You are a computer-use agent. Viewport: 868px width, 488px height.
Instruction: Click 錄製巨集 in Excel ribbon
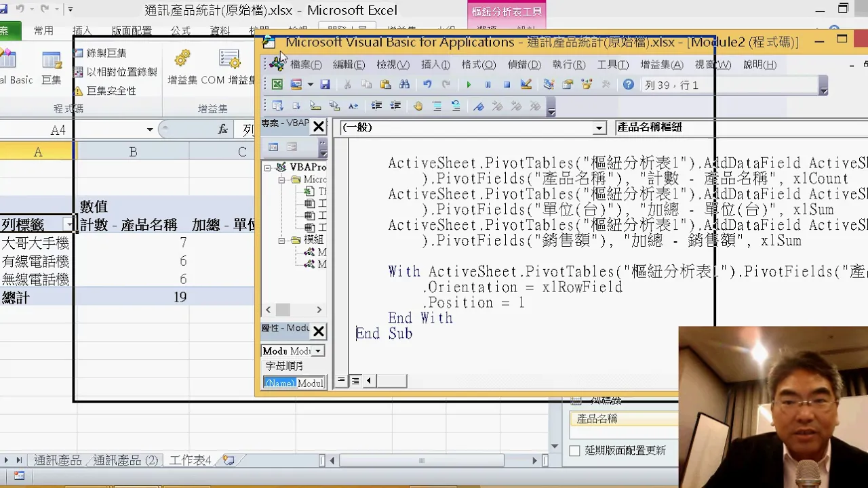(100, 53)
